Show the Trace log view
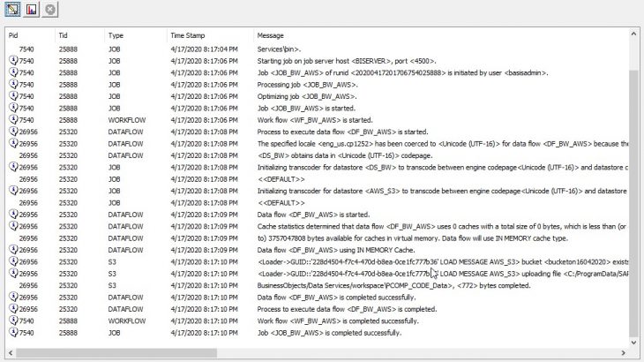Screen dimensions: 644x362 12,10
